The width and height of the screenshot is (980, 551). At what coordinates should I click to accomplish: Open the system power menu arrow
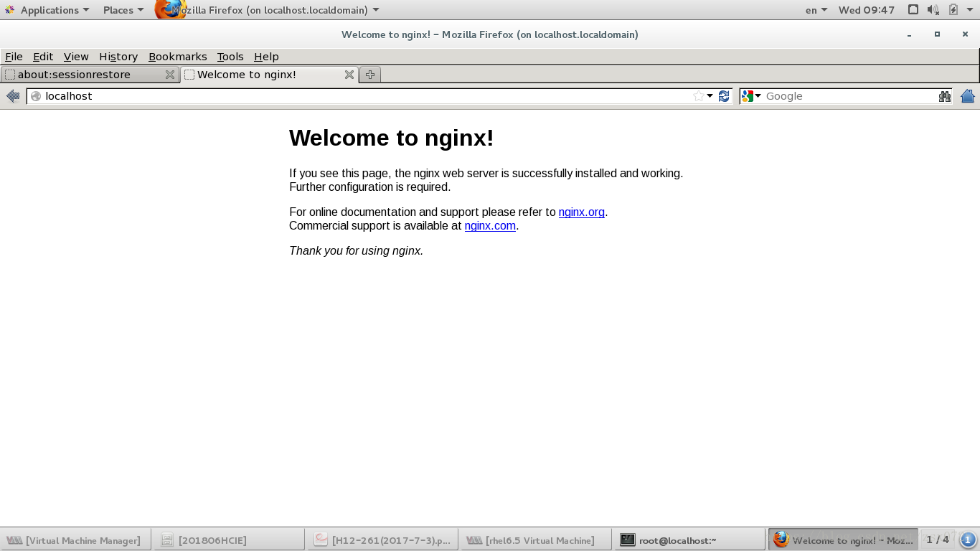971,10
